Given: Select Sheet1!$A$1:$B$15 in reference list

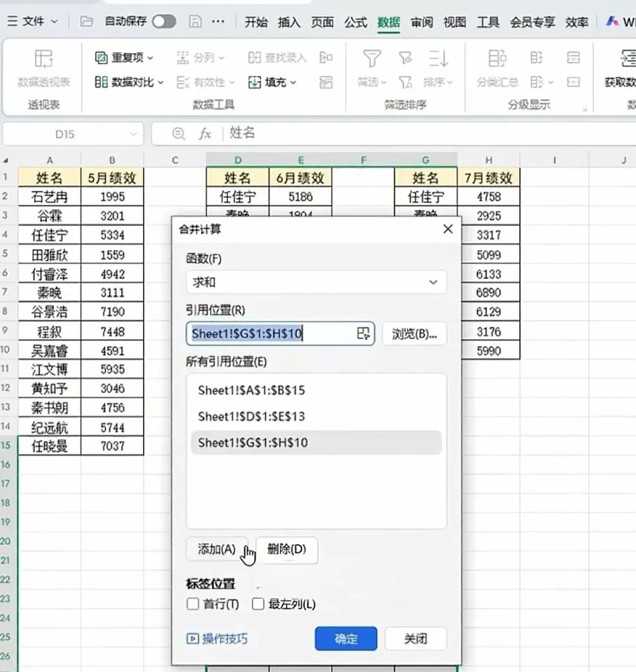Looking at the screenshot, I should click(x=316, y=390).
